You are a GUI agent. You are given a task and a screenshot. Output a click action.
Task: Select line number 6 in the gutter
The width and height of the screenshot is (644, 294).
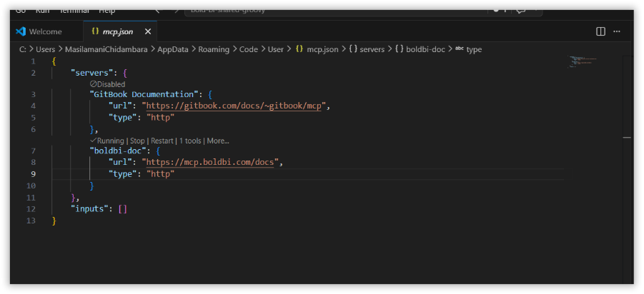[x=34, y=130]
